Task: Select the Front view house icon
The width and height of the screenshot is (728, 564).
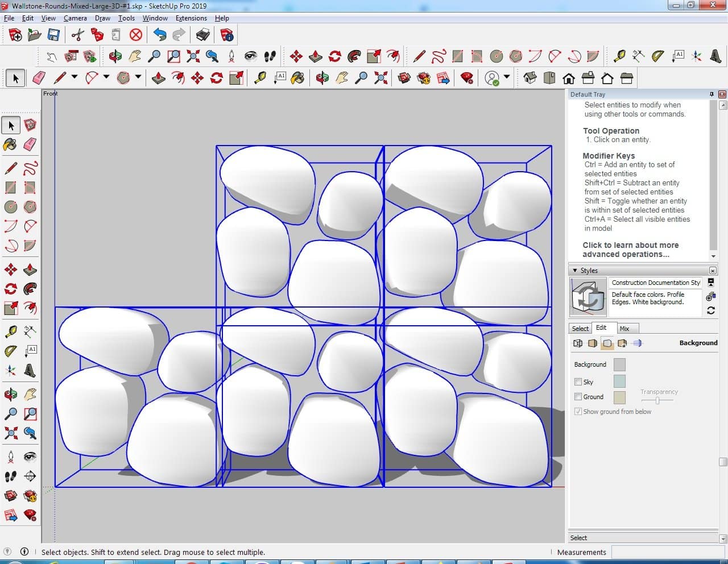Action: pos(569,78)
